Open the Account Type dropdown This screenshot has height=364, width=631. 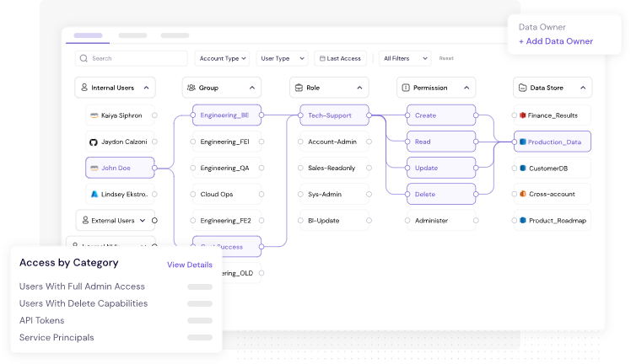222,58
